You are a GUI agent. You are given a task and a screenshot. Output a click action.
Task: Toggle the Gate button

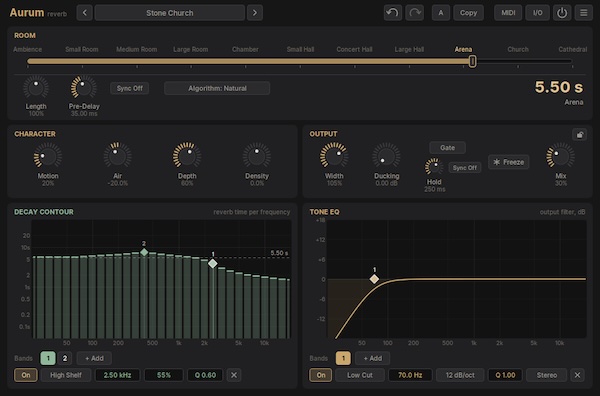coord(447,148)
